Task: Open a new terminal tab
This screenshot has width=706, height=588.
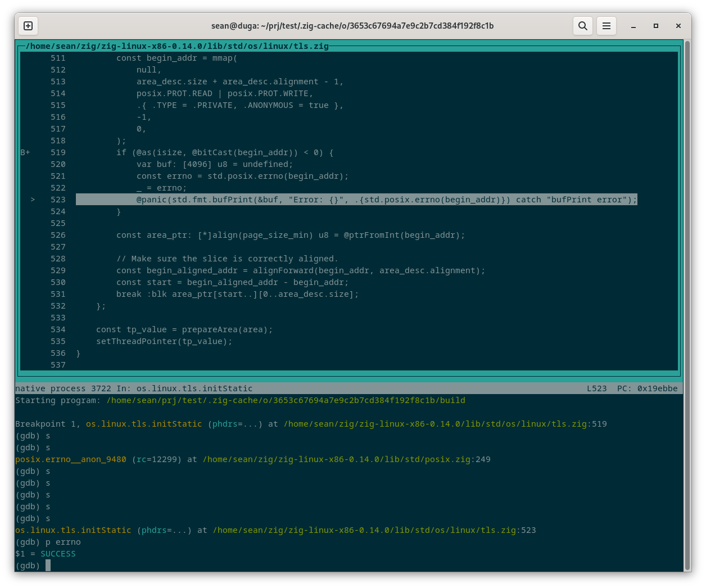Action: 28,26
